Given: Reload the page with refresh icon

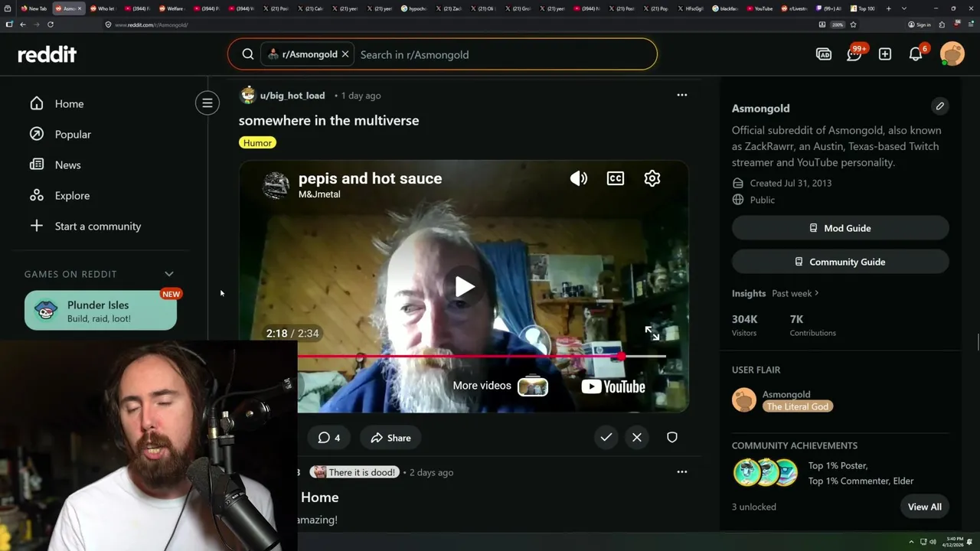Looking at the screenshot, I should point(51,24).
